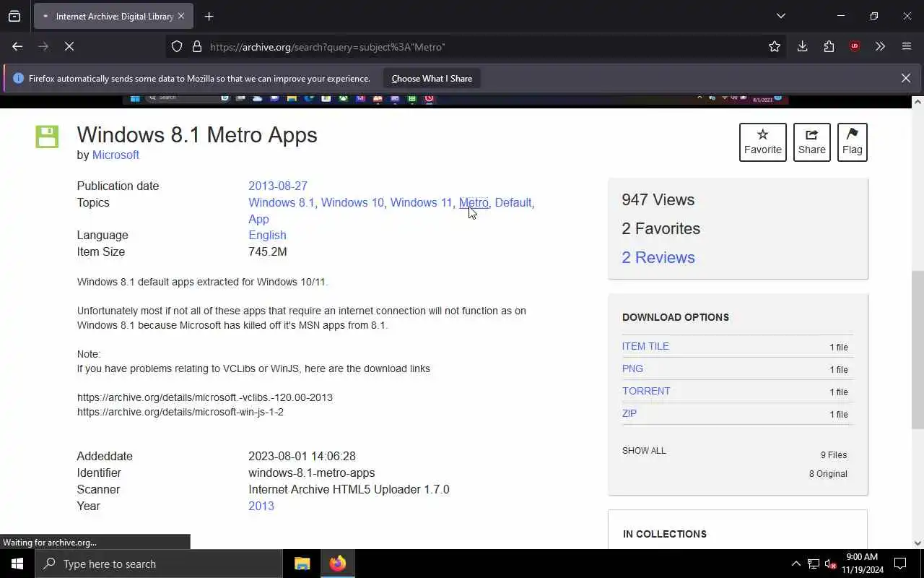Download the ZIP file
The width and height of the screenshot is (924, 578).
[629, 413]
